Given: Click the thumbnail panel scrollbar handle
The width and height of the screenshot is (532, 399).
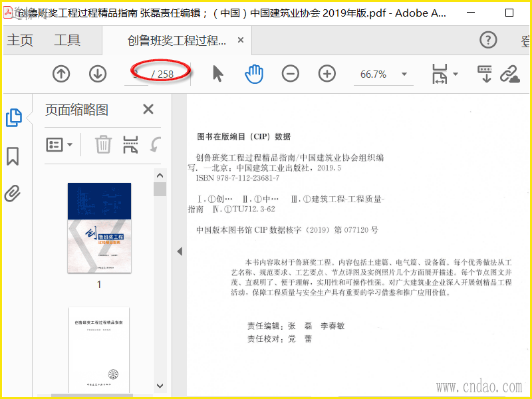Looking at the screenshot, I should [x=160, y=190].
